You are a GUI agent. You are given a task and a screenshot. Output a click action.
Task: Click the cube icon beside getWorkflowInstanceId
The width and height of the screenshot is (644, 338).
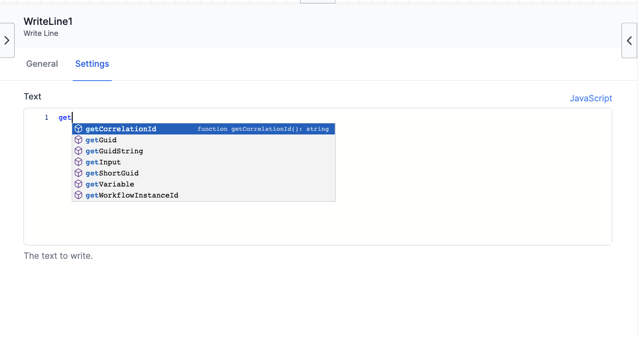click(78, 195)
